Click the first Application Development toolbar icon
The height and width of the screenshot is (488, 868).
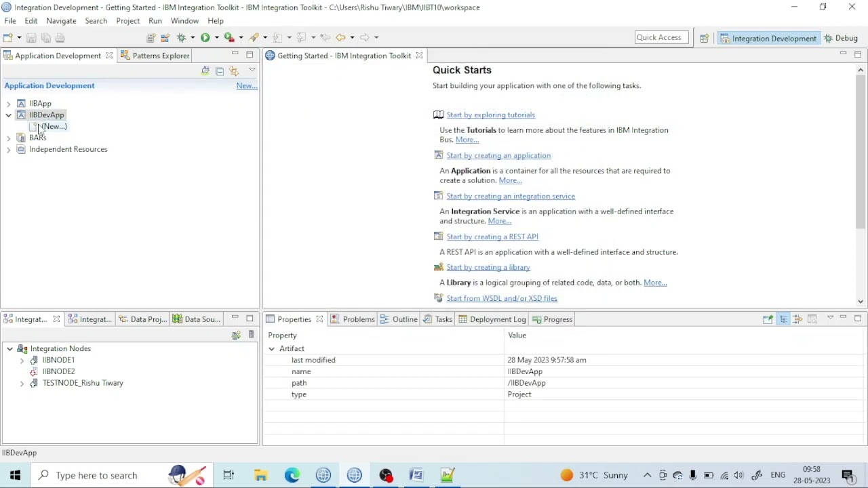pos(205,70)
